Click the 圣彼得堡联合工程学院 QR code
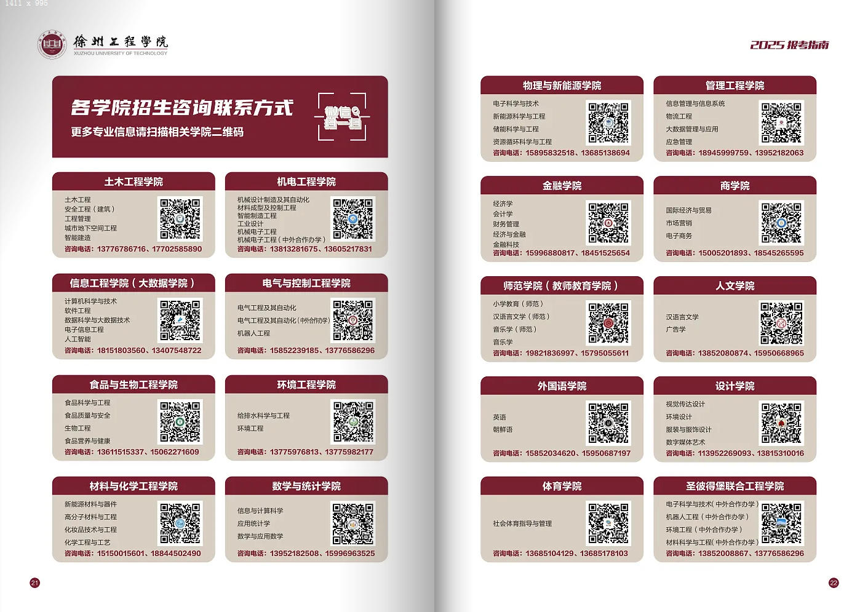Viewport: 868px width, 612px height. tap(781, 523)
